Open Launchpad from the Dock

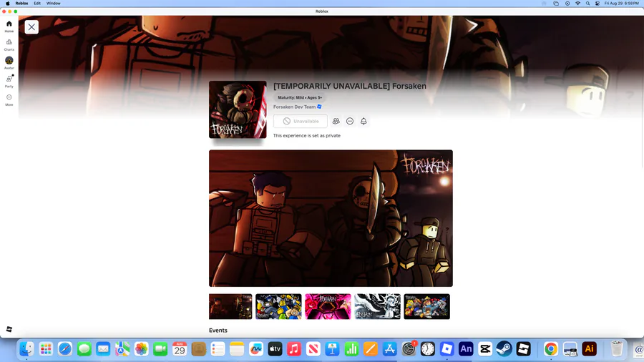click(46, 349)
